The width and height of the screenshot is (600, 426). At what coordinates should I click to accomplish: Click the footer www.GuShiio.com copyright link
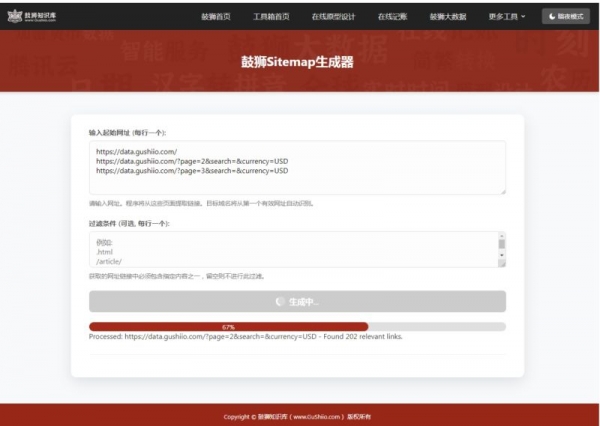tap(316, 417)
